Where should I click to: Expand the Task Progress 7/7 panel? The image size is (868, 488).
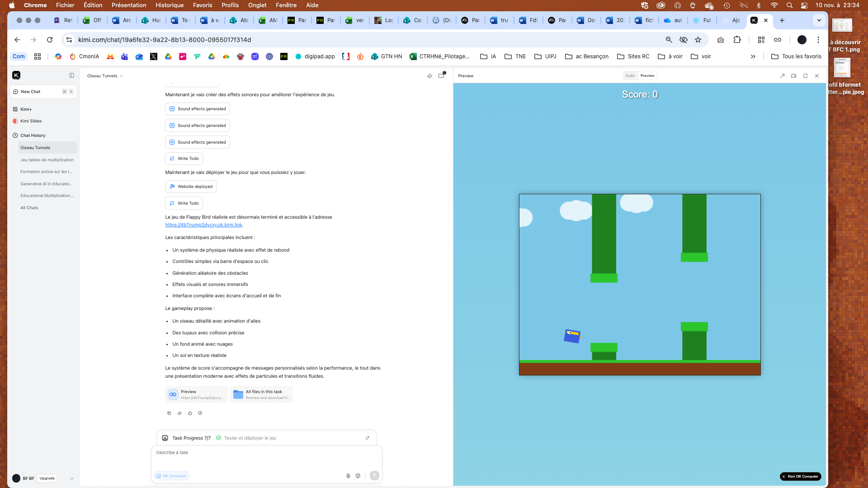(x=367, y=438)
